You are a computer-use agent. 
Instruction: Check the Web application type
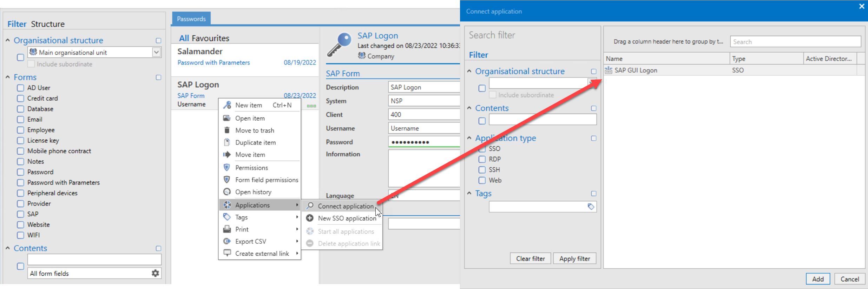pyautogui.click(x=482, y=180)
